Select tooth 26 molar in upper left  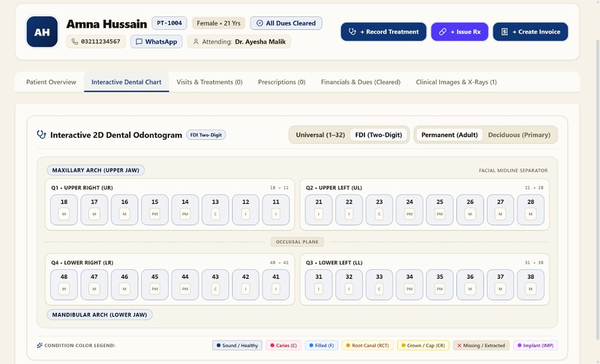470,210
